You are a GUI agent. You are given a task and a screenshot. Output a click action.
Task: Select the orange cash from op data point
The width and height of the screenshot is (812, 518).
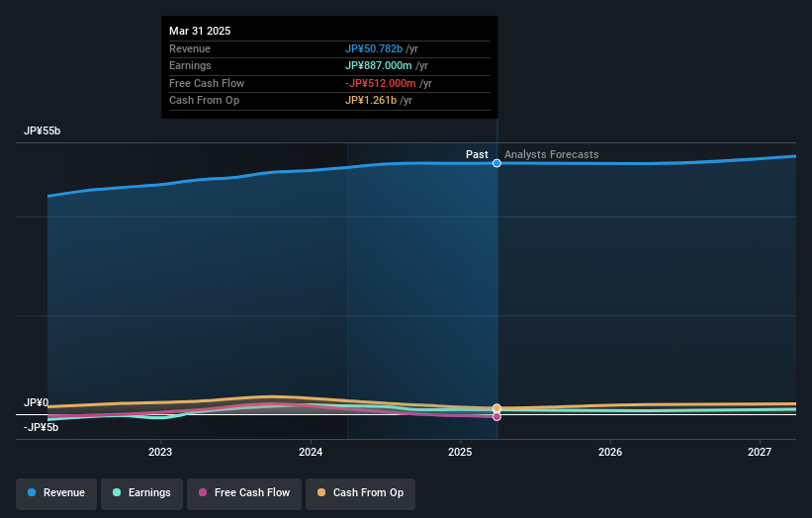(496, 408)
